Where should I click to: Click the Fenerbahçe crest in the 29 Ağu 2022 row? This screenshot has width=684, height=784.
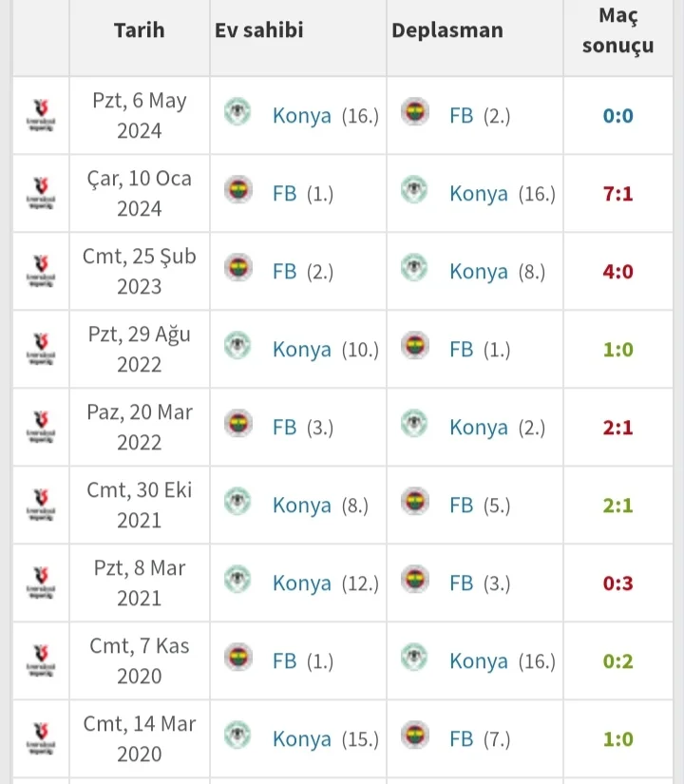414,347
